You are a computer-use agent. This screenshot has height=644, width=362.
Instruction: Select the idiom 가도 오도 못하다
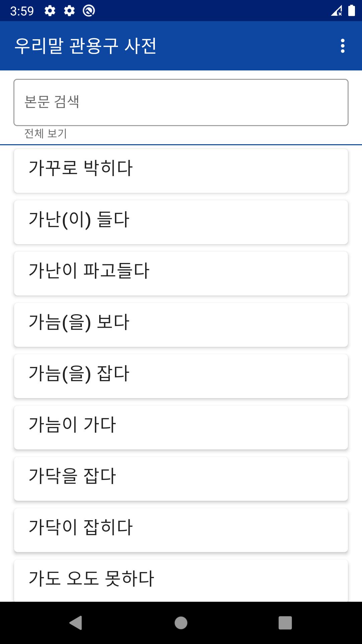(181, 580)
